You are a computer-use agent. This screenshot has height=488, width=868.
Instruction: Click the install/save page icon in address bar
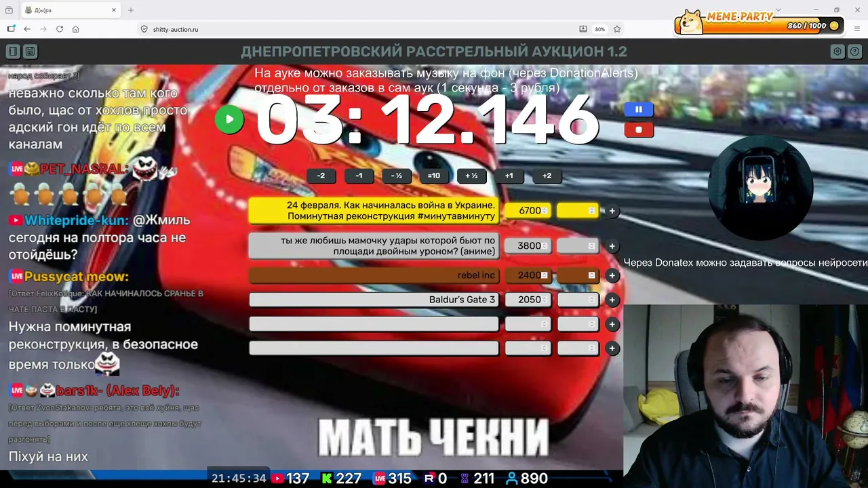[x=583, y=29]
